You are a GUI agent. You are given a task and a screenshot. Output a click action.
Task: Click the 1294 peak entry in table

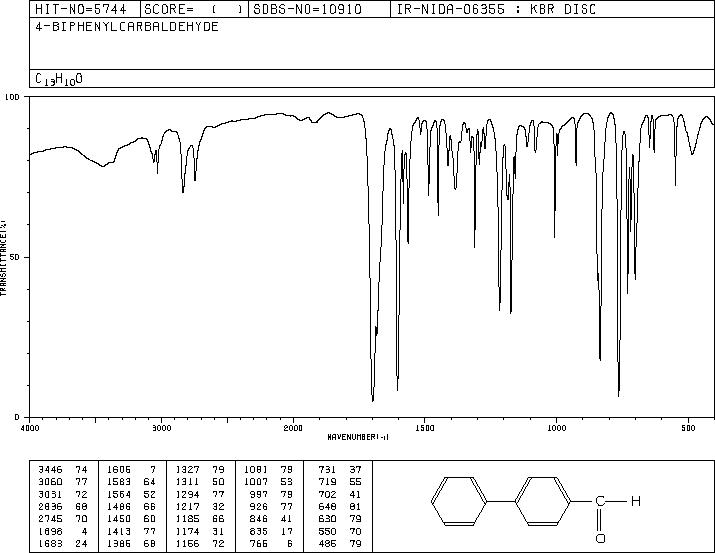coord(200,494)
